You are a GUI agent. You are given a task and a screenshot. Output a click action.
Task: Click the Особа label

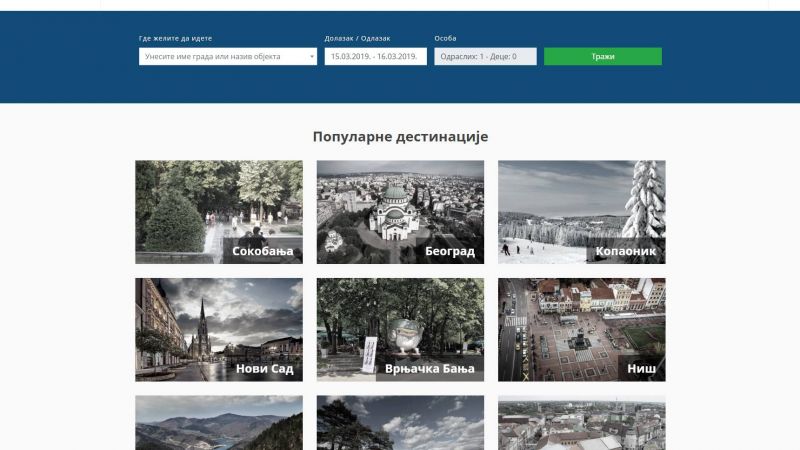(x=445, y=38)
